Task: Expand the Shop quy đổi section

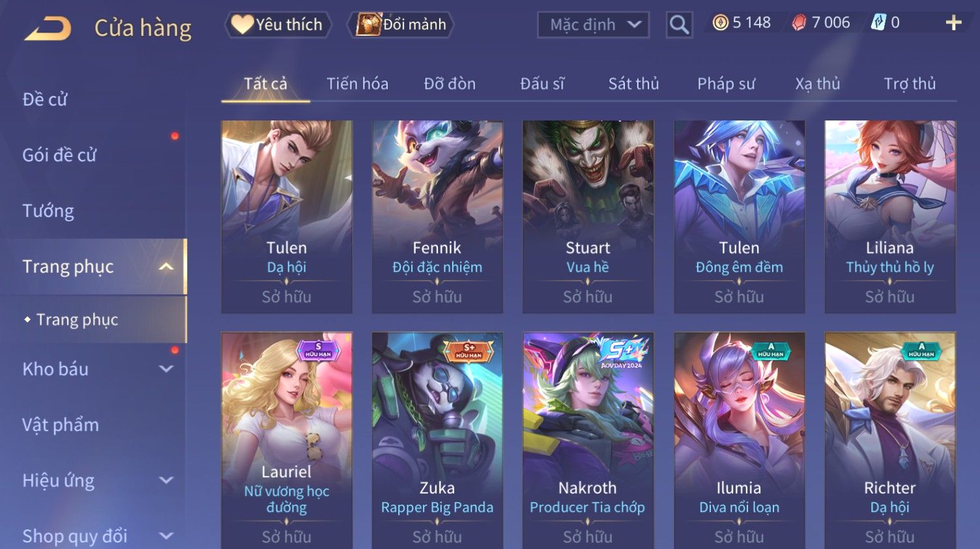Action: click(166, 536)
